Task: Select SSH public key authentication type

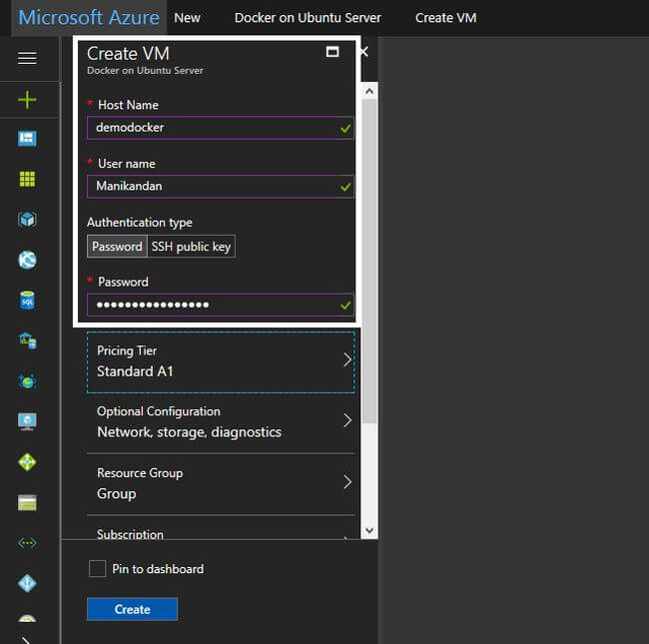Action: point(192,247)
